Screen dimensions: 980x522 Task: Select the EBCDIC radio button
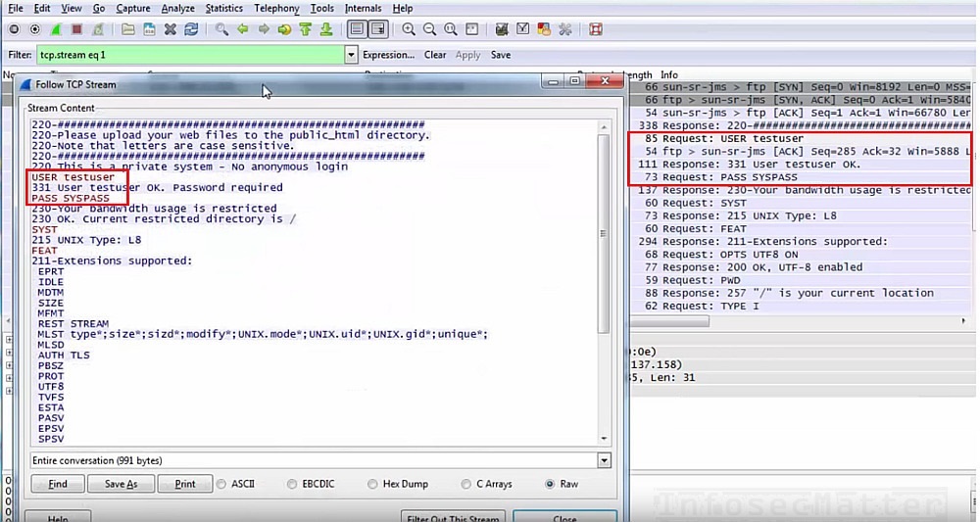[292, 484]
